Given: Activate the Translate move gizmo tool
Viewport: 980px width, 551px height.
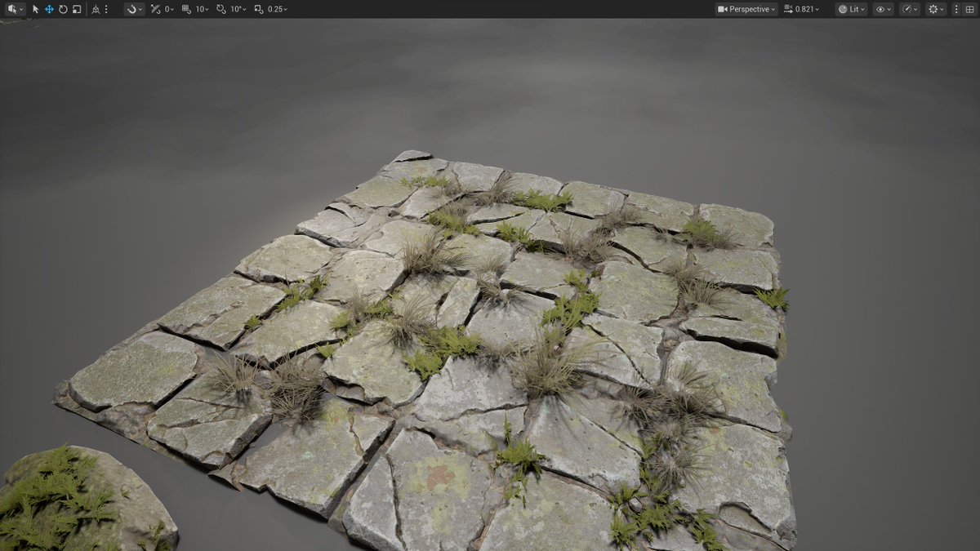Looking at the screenshot, I should click(49, 9).
